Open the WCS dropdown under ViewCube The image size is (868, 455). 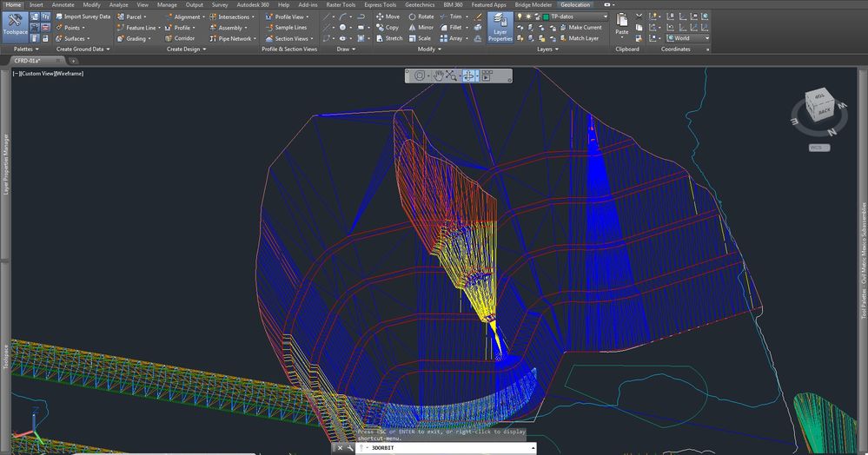point(819,148)
